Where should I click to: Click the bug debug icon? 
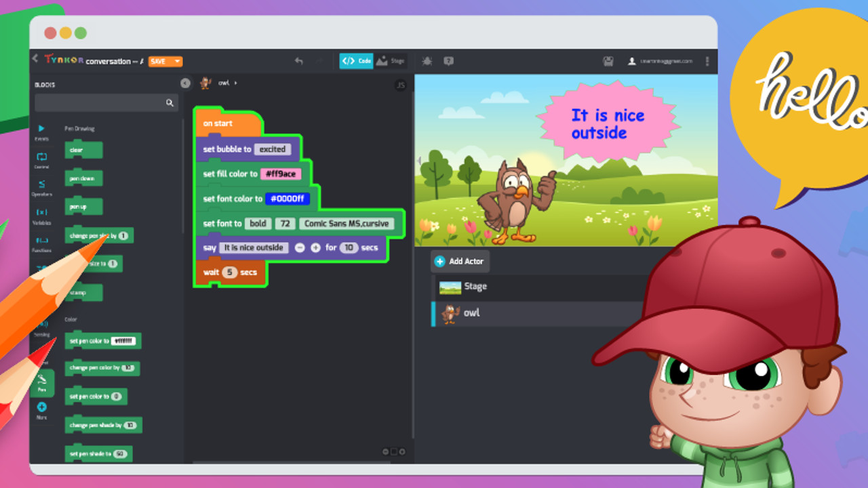427,61
